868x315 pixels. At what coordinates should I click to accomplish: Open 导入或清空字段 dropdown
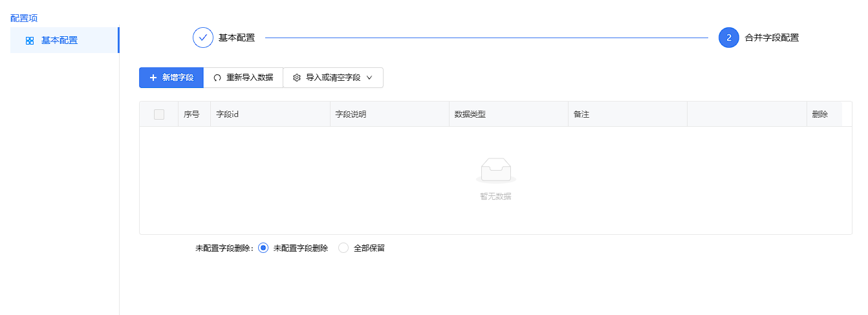[333, 78]
